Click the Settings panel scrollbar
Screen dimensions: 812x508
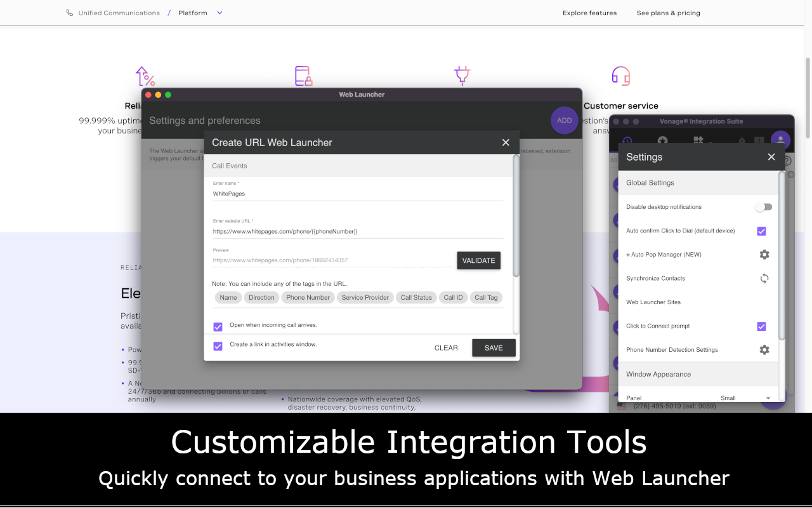pos(782,256)
